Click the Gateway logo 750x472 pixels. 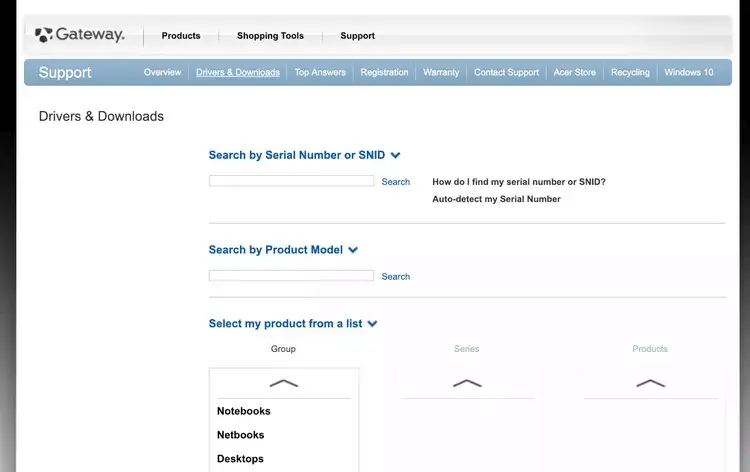[x=79, y=34]
